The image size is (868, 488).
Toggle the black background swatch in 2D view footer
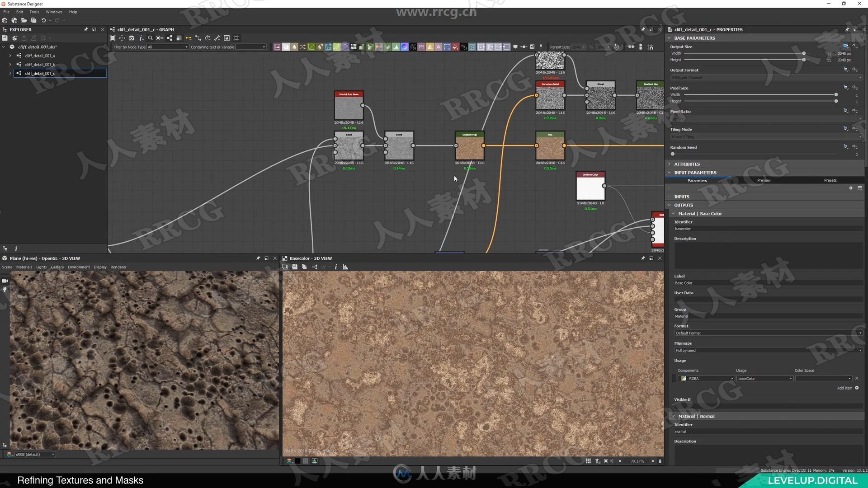(297, 461)
